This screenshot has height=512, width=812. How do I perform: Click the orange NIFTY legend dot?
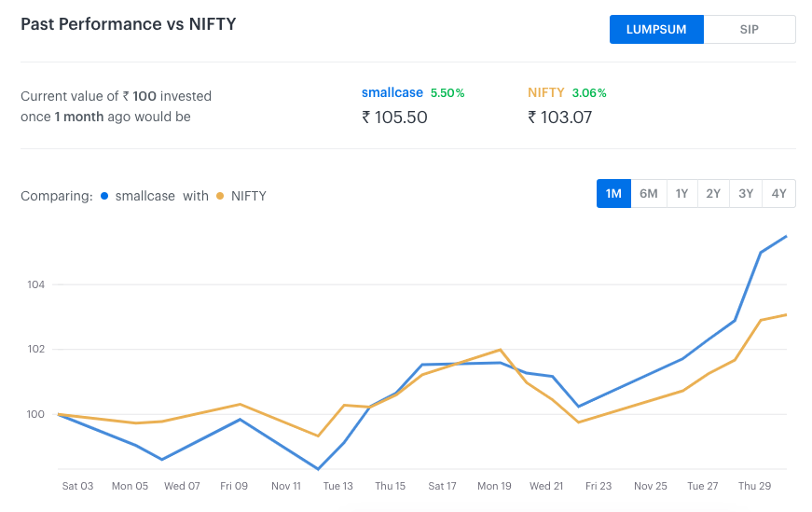220,196
